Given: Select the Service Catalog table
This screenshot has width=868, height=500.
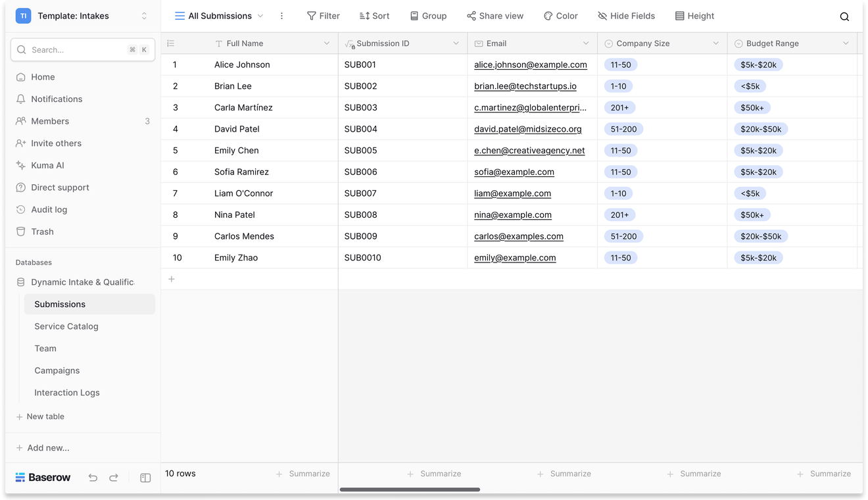Looking at the screenshot, I should tap(66, 326).
